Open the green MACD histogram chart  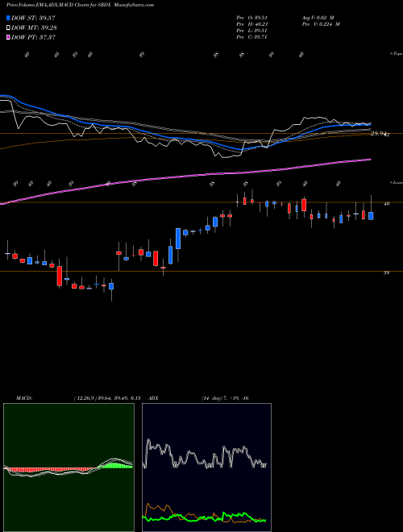(x=69, y=468)
